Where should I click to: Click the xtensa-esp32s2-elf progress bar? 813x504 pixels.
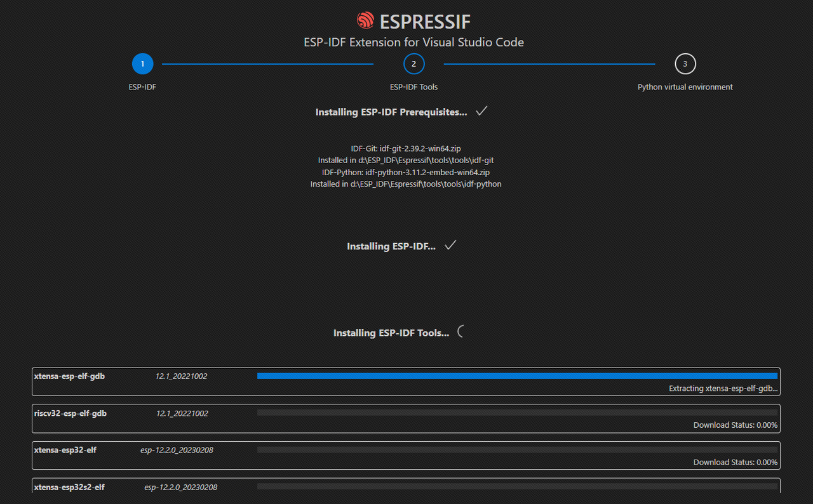pyautogui.click(x=517, y=487)
